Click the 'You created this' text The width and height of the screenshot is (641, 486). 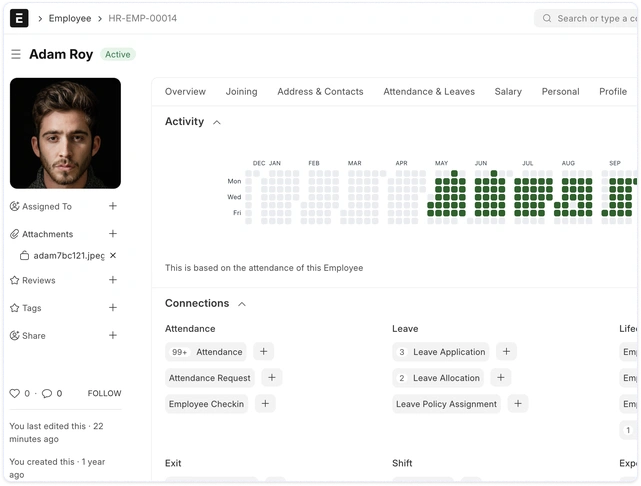[57, 468]
